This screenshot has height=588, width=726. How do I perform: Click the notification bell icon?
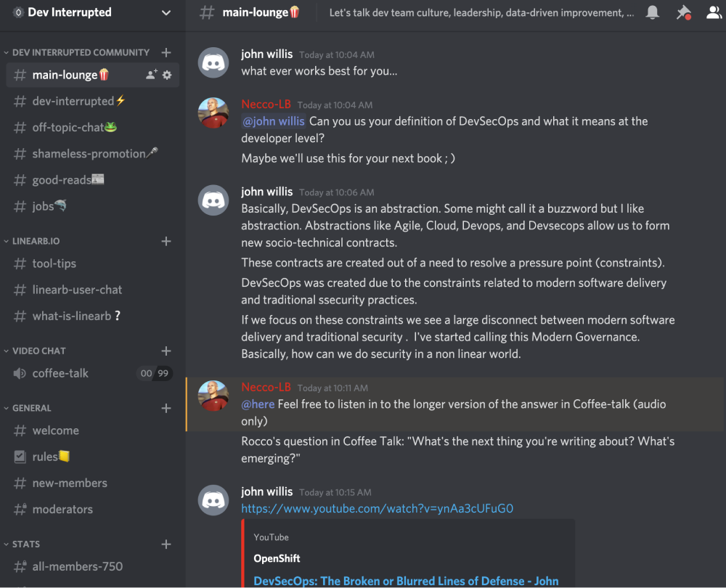653,13
